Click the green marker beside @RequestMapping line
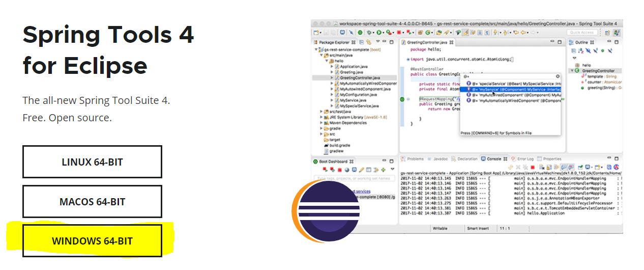This screenshot has height=270, width=644. (x=402, y=99)
